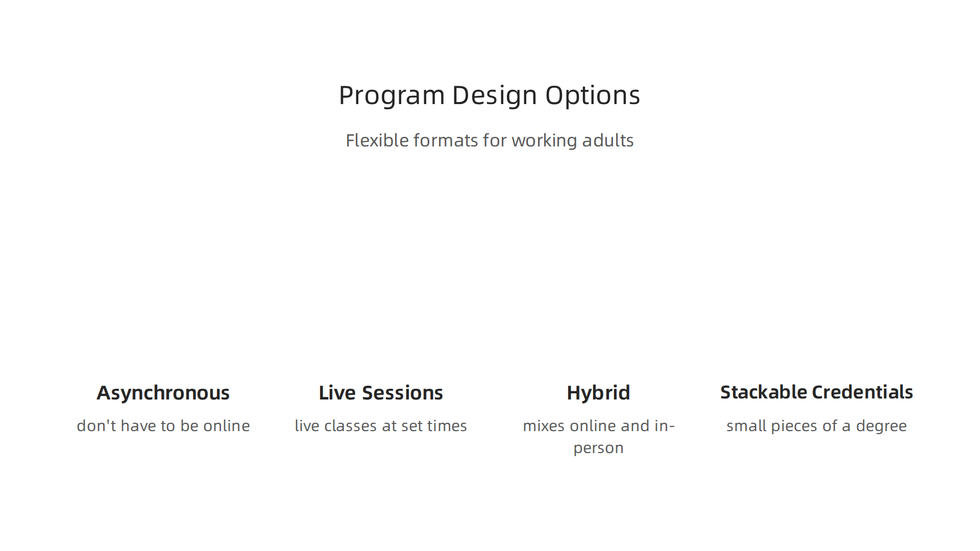Screen dimensions: 980x551
Task: Click the Program Design Options title
Action: (489, 95)
